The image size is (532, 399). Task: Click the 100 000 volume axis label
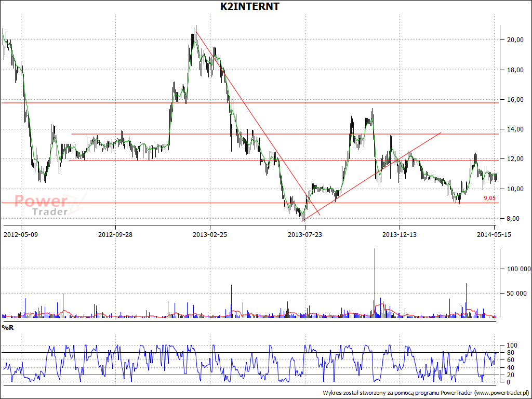(518, 269)
